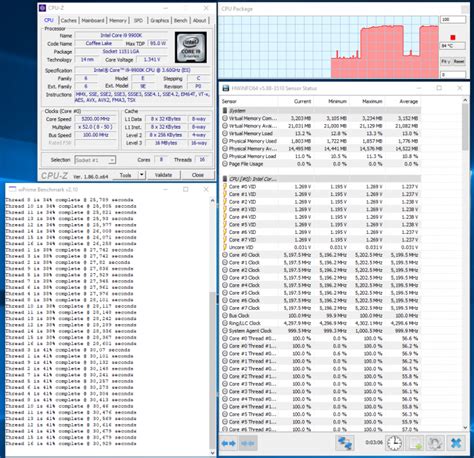Image resolution: width=474 pixels, height=458 pixels.
Task: Open the network computers icon in HWiNFO toolbar
Action: [344, 443]
